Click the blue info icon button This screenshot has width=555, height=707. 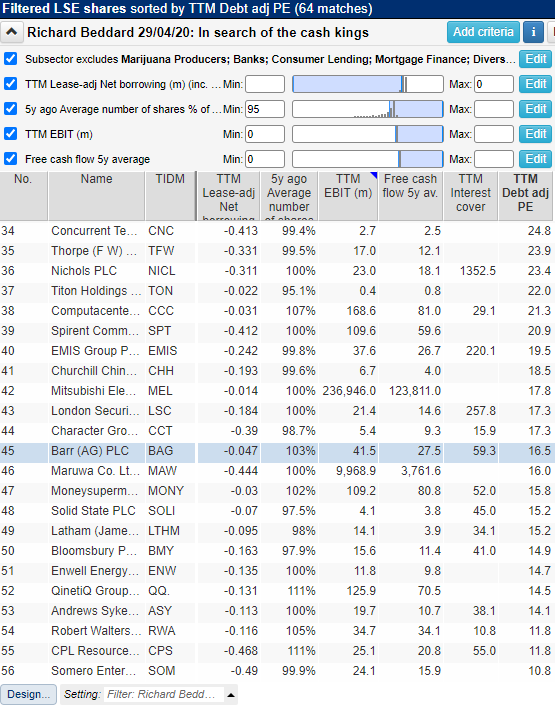(533, 32)
